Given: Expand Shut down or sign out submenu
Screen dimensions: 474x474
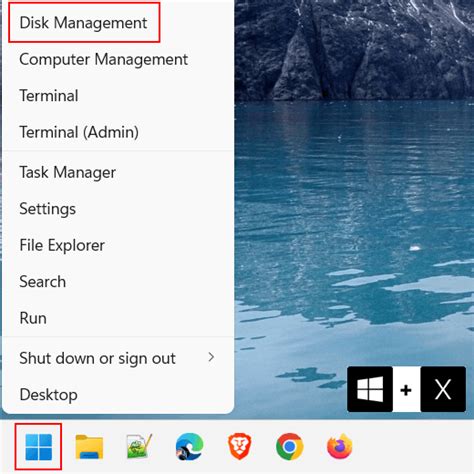Looking at the screenshot, I should [118, 358].
